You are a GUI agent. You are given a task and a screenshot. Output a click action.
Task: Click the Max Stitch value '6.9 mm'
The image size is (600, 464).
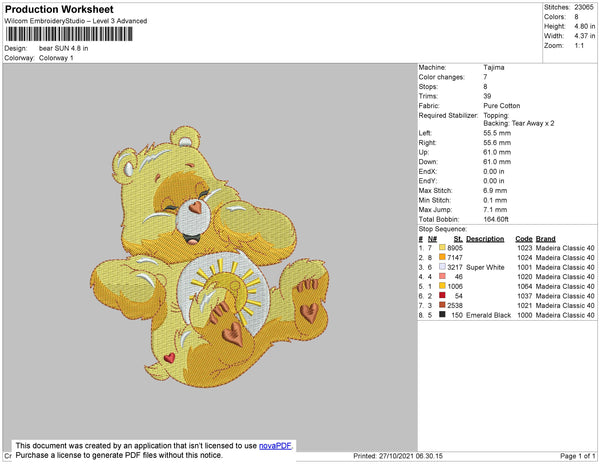click(495, 190)
